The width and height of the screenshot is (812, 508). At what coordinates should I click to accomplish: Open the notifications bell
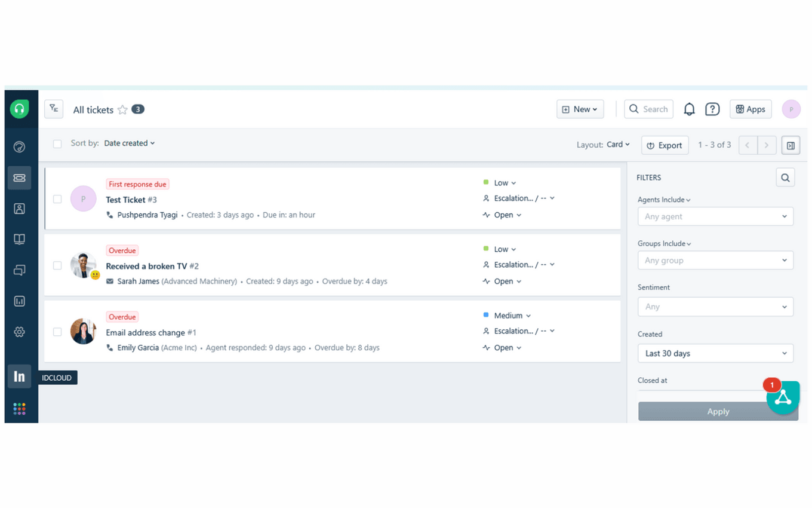coord(689,109)
